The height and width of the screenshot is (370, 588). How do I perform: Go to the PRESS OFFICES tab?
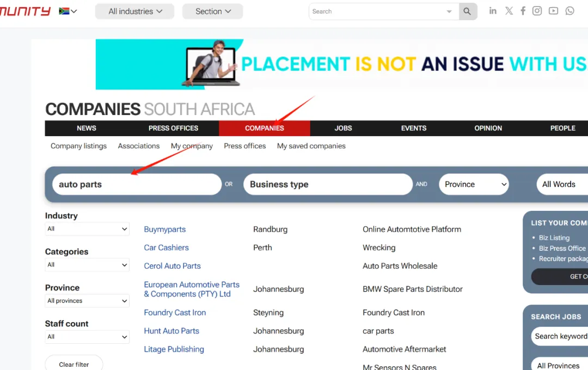pos(173,129)
